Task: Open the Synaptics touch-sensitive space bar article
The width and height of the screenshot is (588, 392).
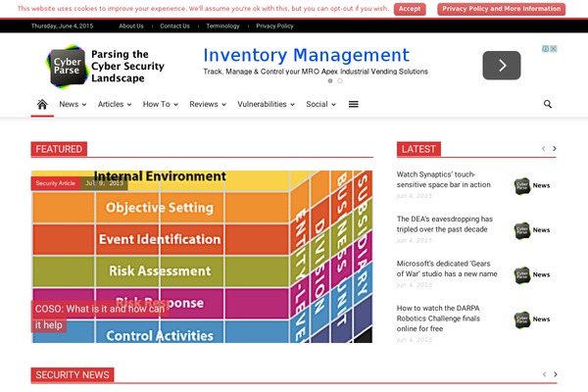Action: pos(444,179)
